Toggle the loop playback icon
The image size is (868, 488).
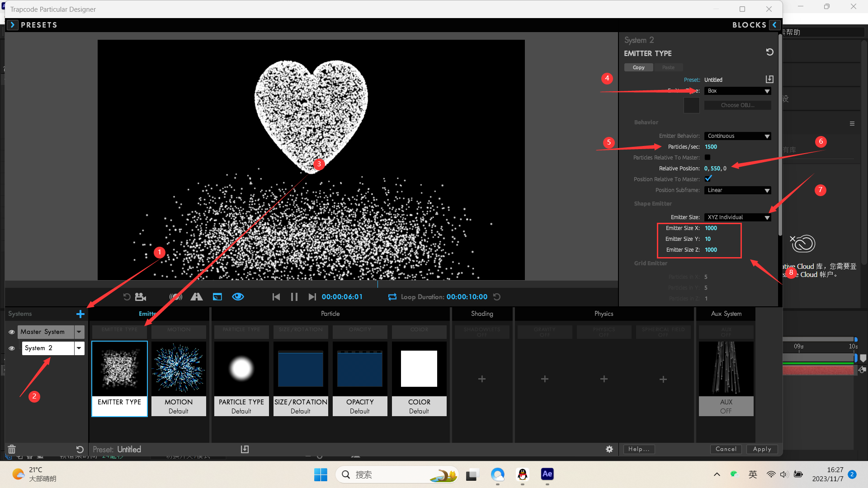pos(392,297)
